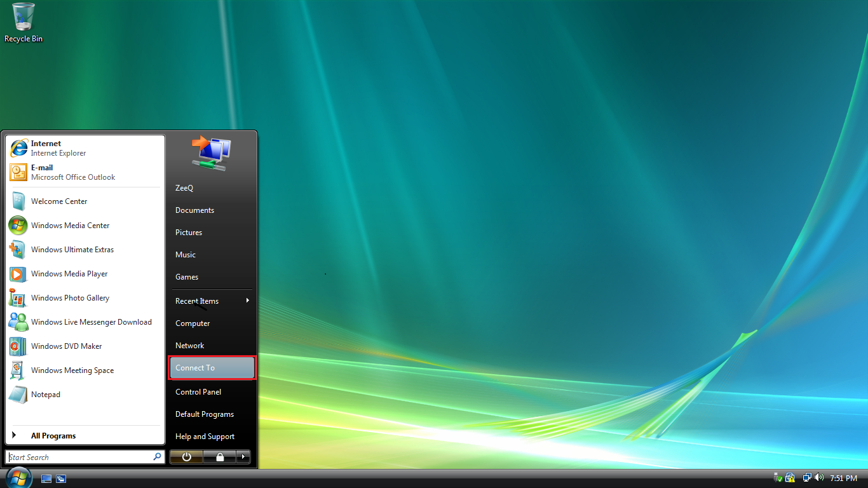This screenshot has height=488, width=868.
Task: Start Windows Media Player
Action: point(85,274)
